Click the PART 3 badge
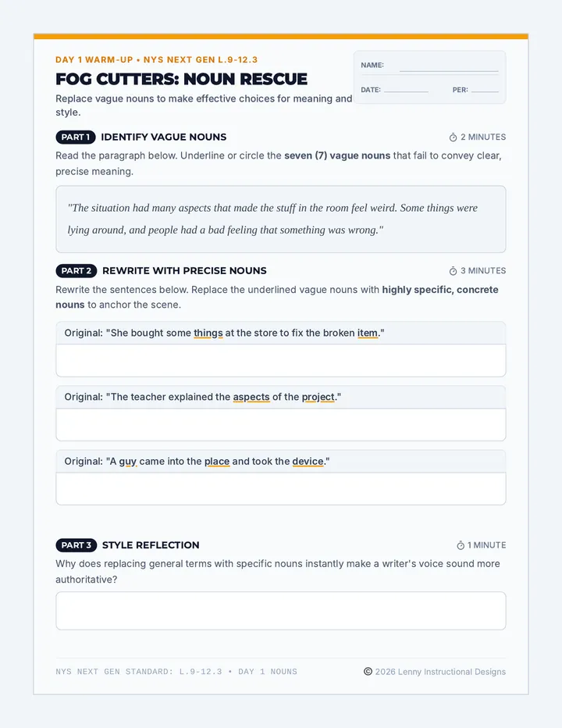Viewport: 562px width, 728px height. (x=76, y=545)
